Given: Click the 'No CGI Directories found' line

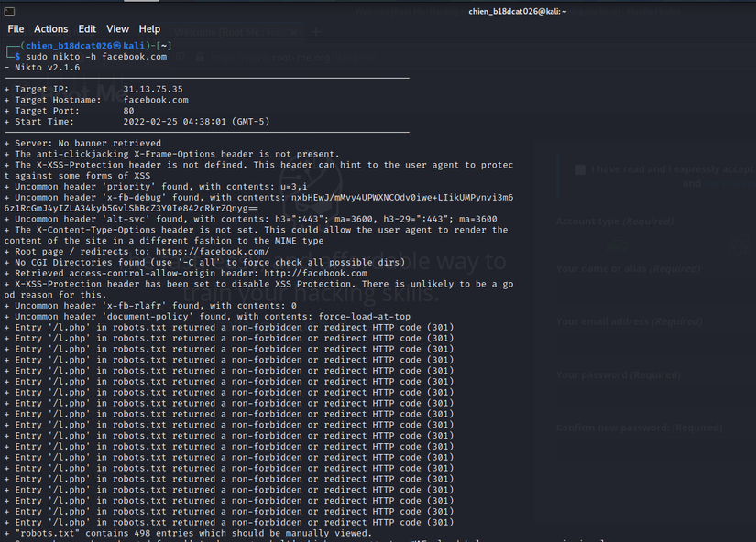Looking at the screenshot, I should pos(205,263).
